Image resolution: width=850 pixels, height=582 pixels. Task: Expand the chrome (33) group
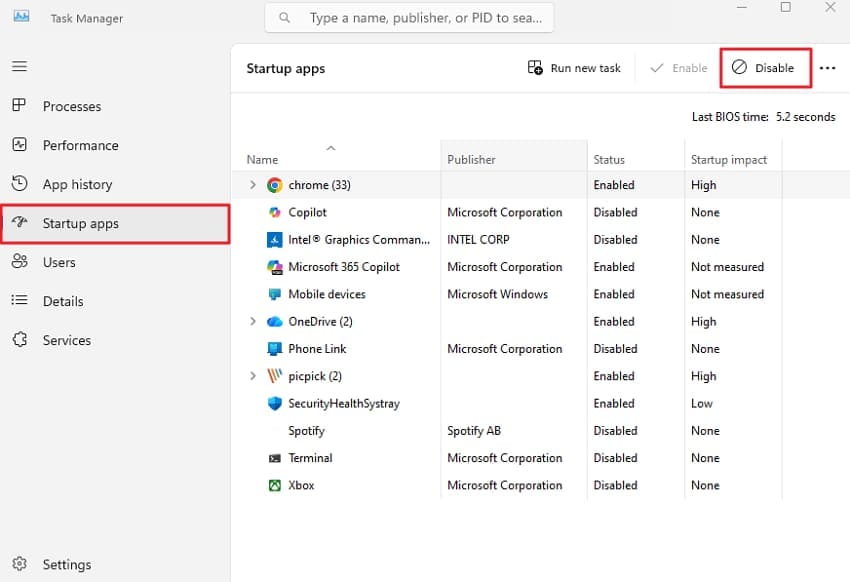tap(253, 185)
